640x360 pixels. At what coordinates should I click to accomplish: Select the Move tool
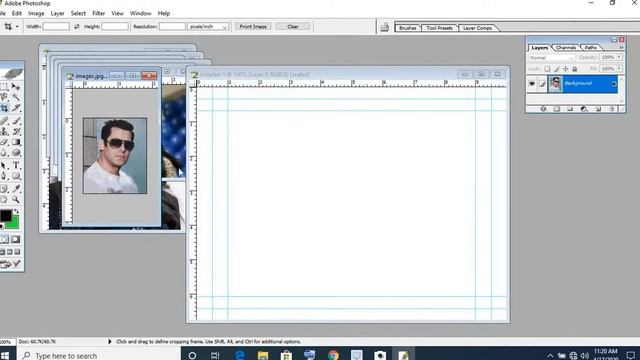(16, 87)
